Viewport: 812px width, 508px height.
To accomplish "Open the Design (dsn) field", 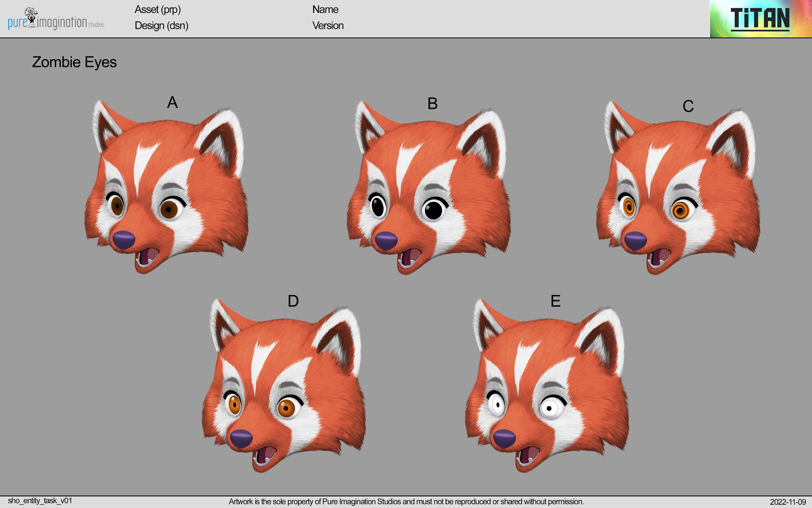I will 161,26.
